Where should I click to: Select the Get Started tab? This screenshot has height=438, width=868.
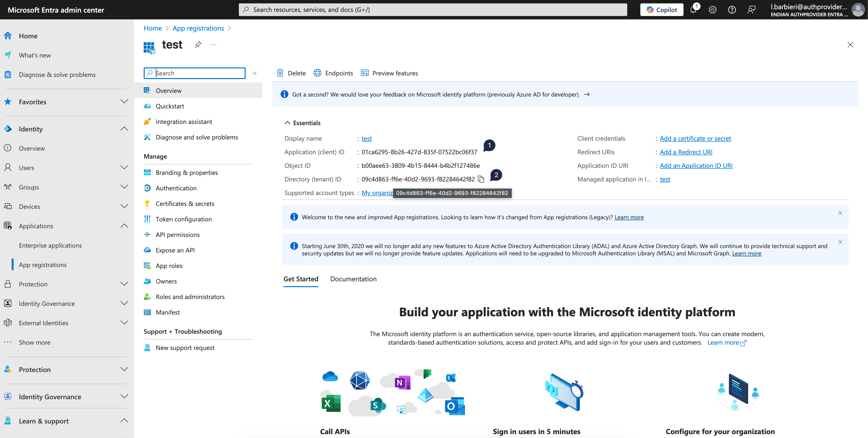(x=300, y=279)
